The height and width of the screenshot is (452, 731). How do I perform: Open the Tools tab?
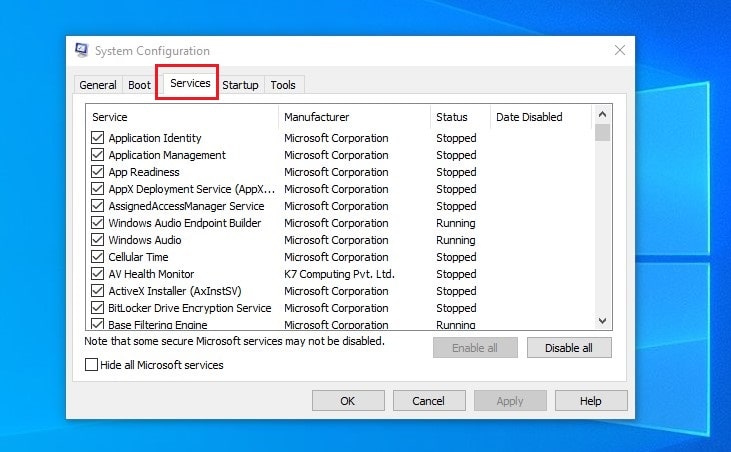coord(283,85)
